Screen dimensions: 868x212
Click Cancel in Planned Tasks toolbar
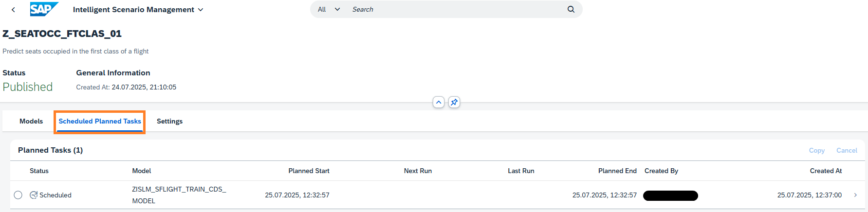click(847, 150)
